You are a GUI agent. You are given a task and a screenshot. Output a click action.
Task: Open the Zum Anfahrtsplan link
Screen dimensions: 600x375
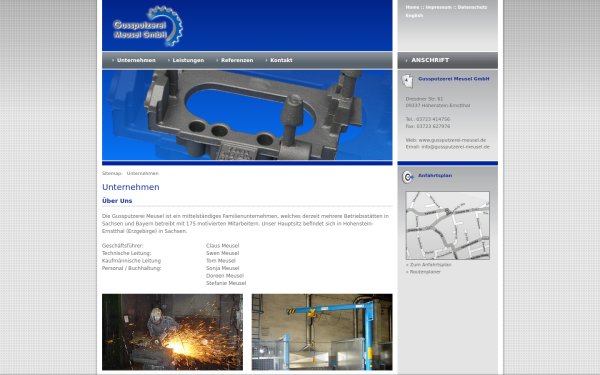coord(429,264)
